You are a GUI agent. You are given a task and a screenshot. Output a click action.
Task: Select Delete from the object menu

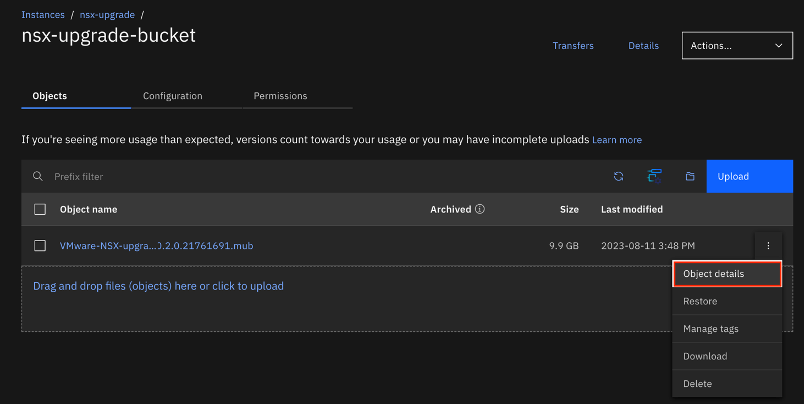point(698,384)
